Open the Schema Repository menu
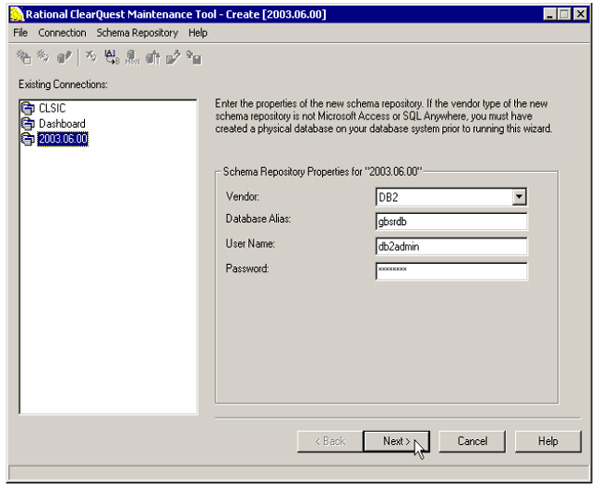Screen dimensions: 600x490 coord(137,33)
